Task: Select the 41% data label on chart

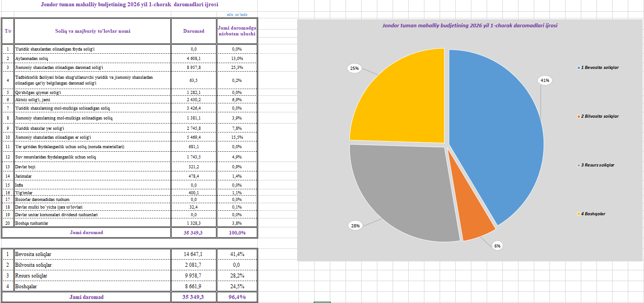Action: click(x=545, y=81)
